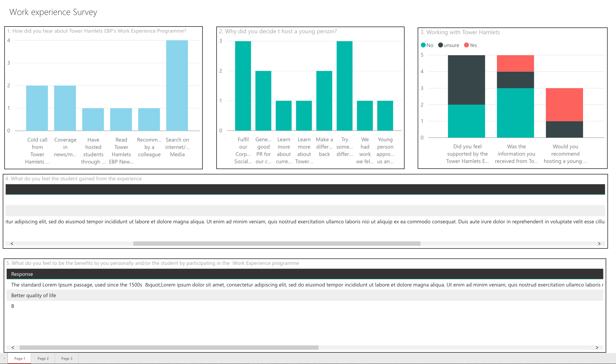Click the 'Search on internet/Media' bar

click(x=177, y=85)
